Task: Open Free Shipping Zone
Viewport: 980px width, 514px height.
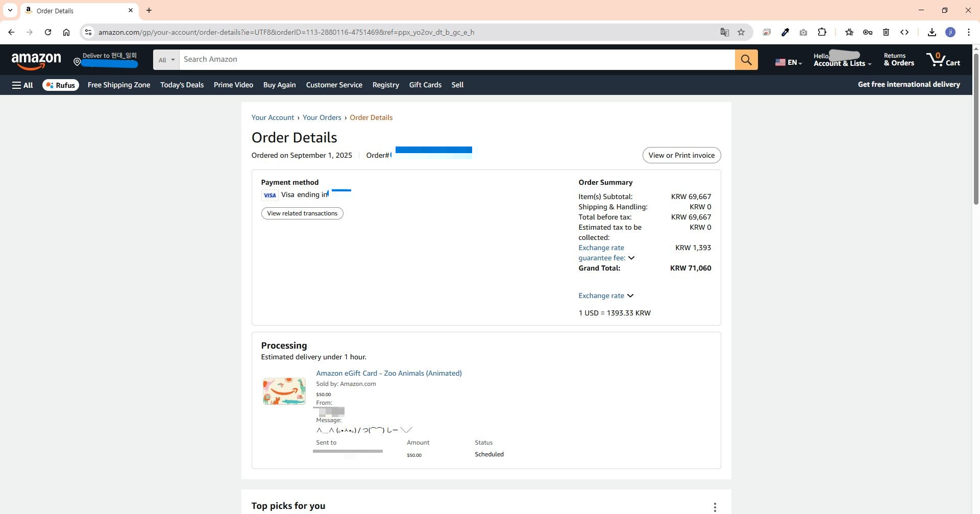Action: click(x=119, y=85)
